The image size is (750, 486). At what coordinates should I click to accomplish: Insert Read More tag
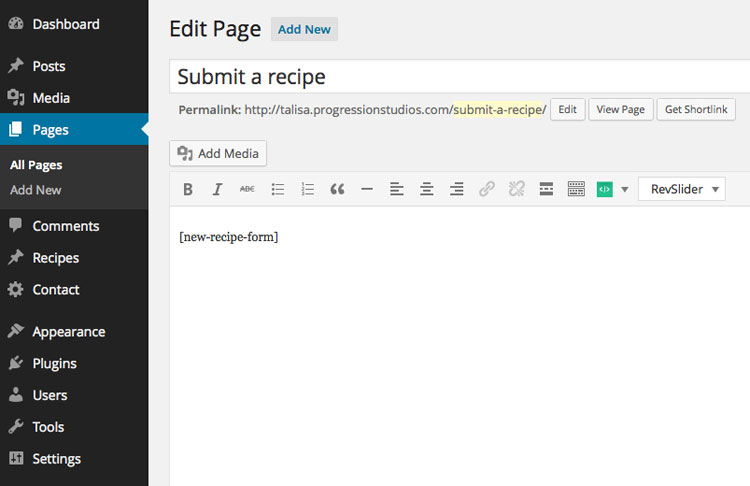(546, 189)
